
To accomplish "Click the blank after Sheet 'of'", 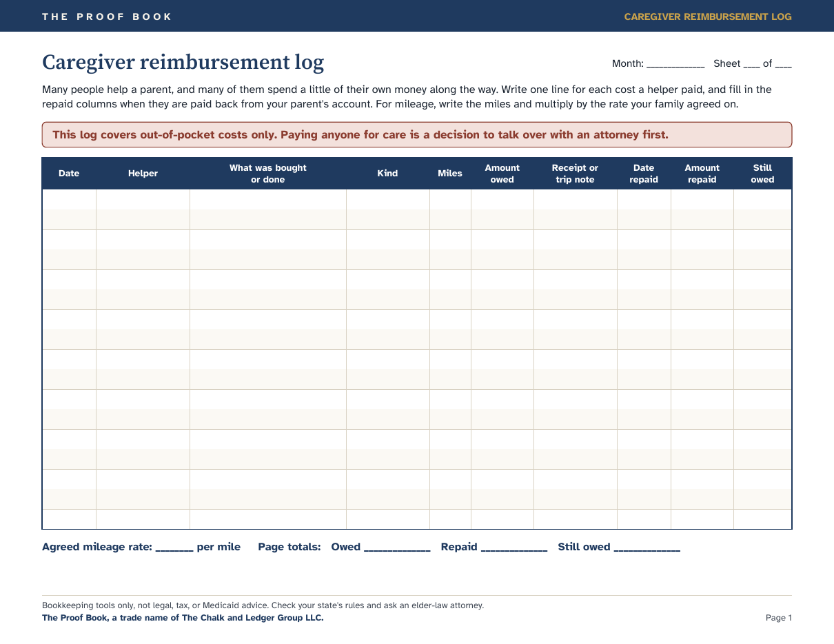I will point(784,65).
